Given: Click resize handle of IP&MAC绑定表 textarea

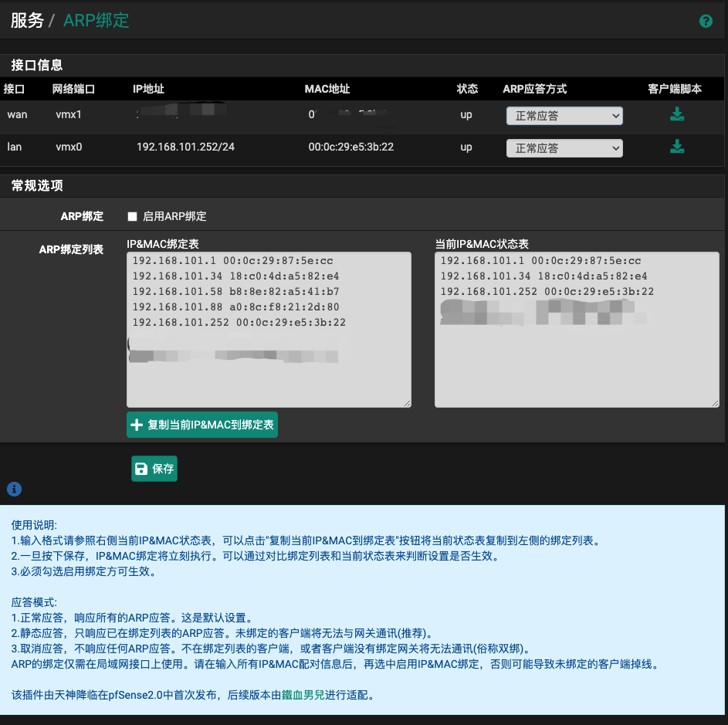Looking at the screenshot, I should pyautogui.click(x=407, y=403).
